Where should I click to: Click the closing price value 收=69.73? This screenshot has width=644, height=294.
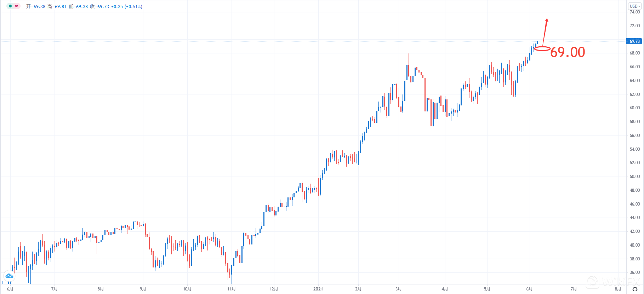coord(99,6)
